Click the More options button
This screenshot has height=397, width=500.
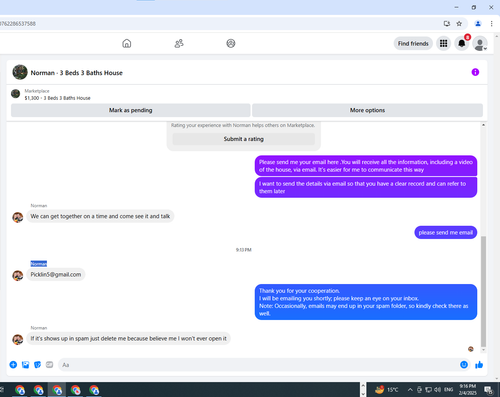[367, 110]
